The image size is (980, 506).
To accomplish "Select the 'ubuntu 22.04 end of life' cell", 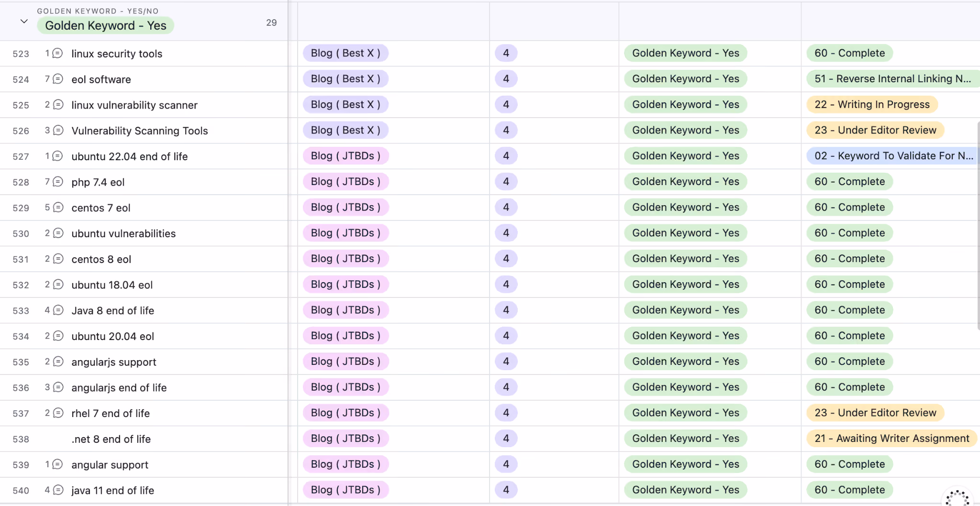I will (x=130, y=156).
